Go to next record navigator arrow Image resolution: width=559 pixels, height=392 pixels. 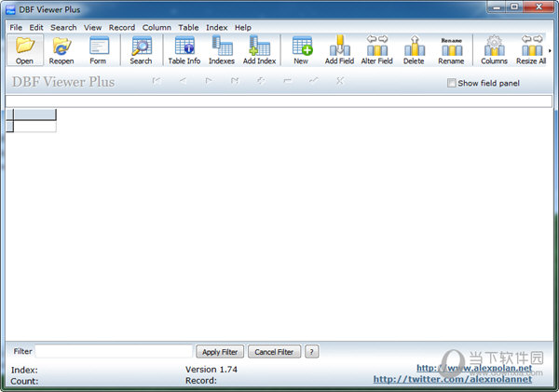point(209,81)
